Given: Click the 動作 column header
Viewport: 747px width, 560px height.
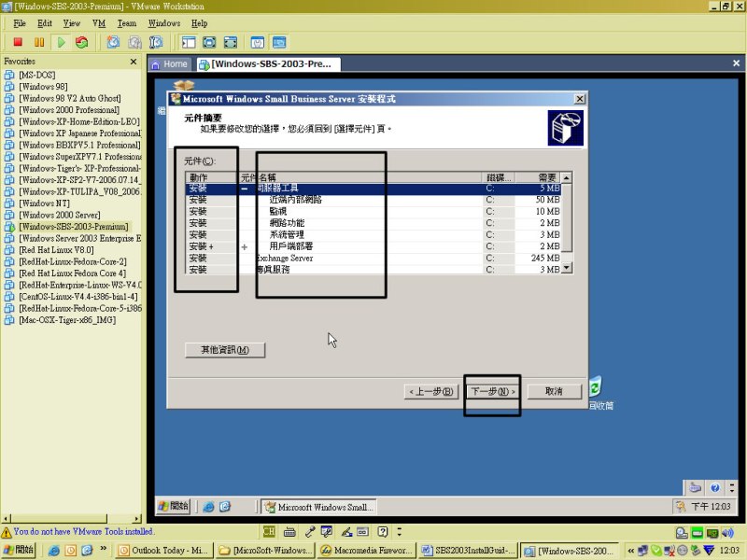Looking at the screenshot, I should click(212, 177).
